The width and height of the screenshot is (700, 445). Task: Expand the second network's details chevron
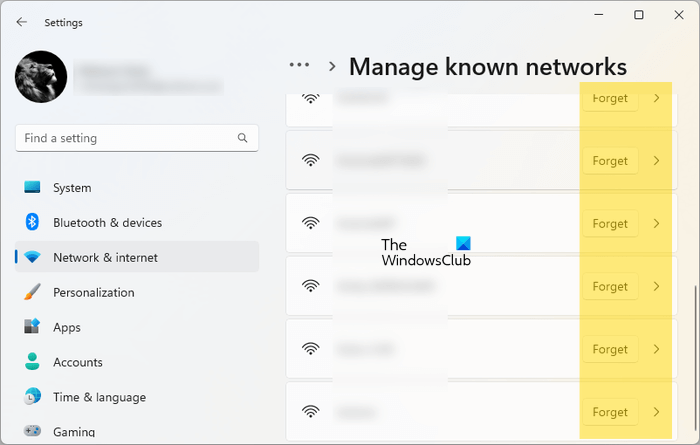[x=656, y=161]
